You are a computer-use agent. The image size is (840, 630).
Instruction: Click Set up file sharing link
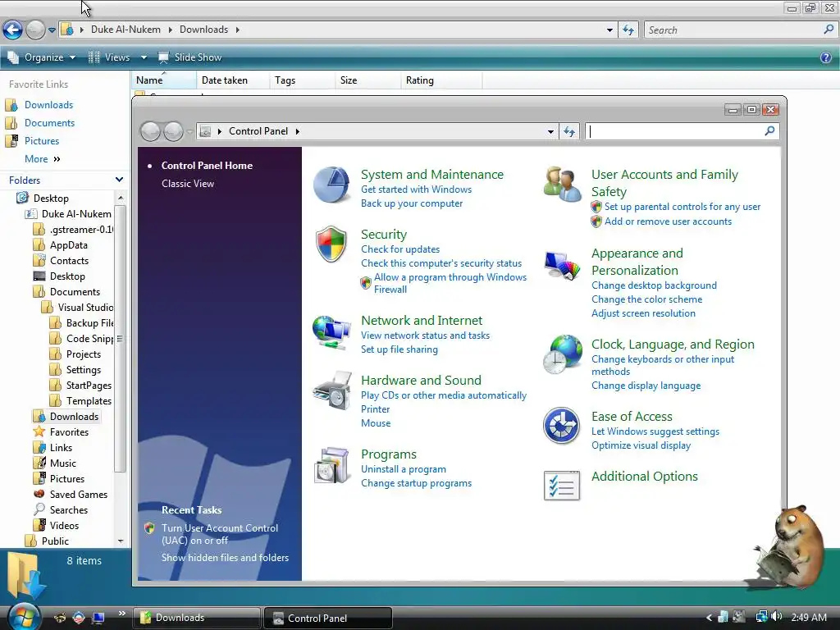(x=399, y=349)
